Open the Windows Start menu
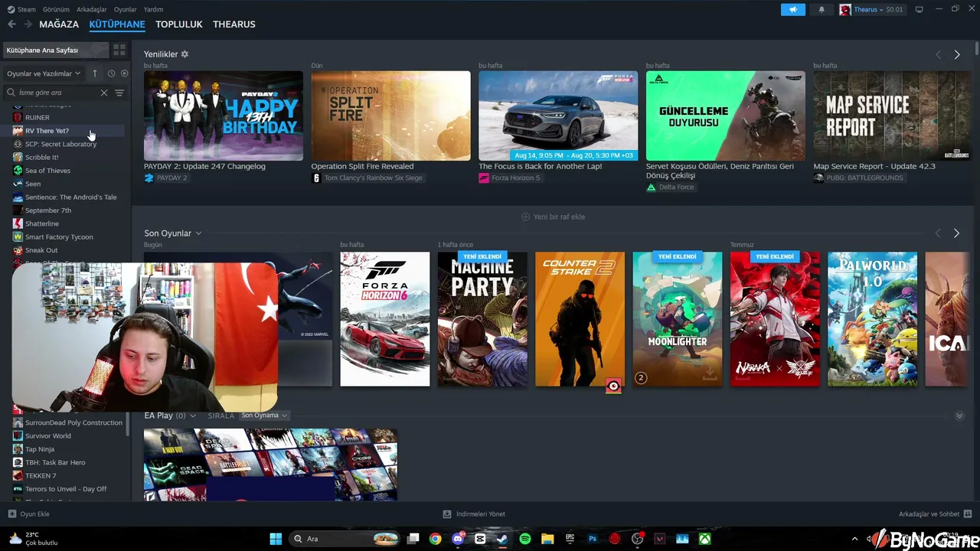This screenshot has height=551, width=980. click(276, 539)
